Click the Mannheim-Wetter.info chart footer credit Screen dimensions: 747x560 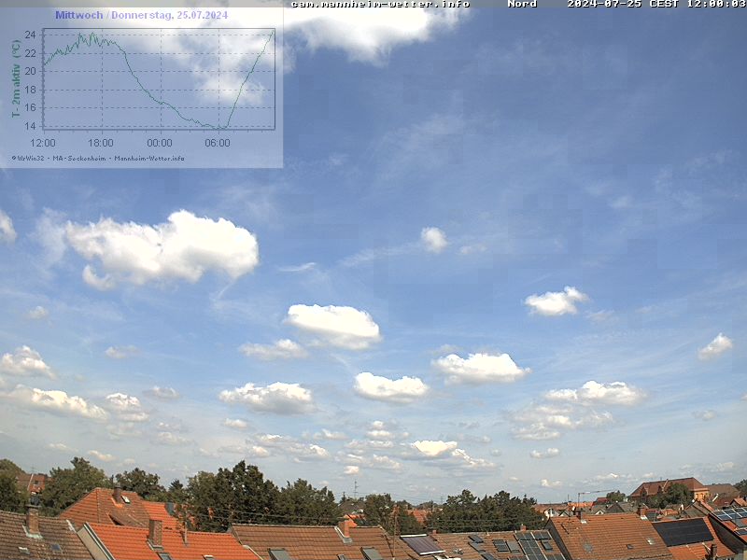[x=148, y=158]
